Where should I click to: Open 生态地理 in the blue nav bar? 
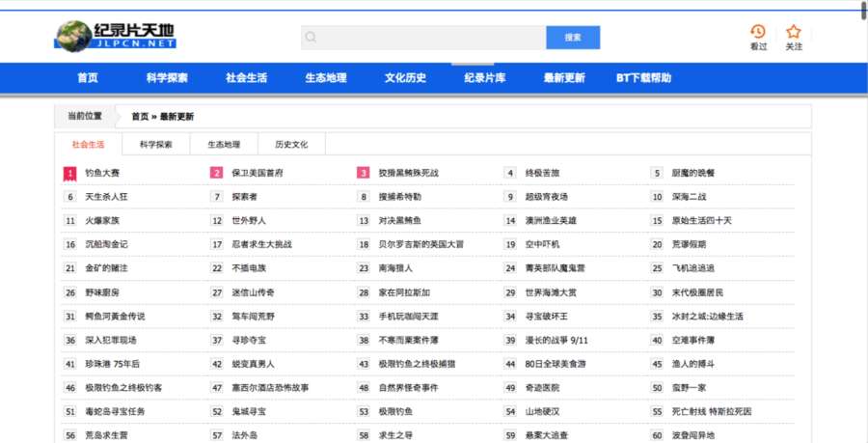click(x=326, y=78)
